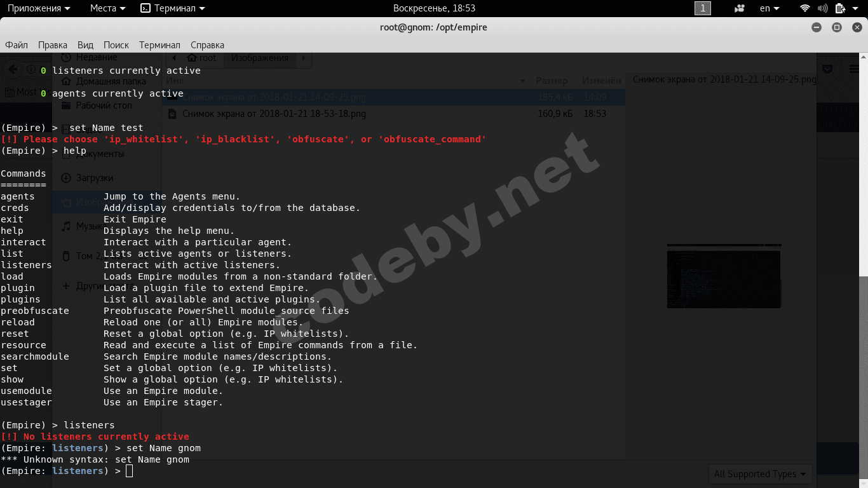This screenshot has width=868, height=488.
Task: Click the Pocket icon in the background browser
Action: tap(829, 69)
